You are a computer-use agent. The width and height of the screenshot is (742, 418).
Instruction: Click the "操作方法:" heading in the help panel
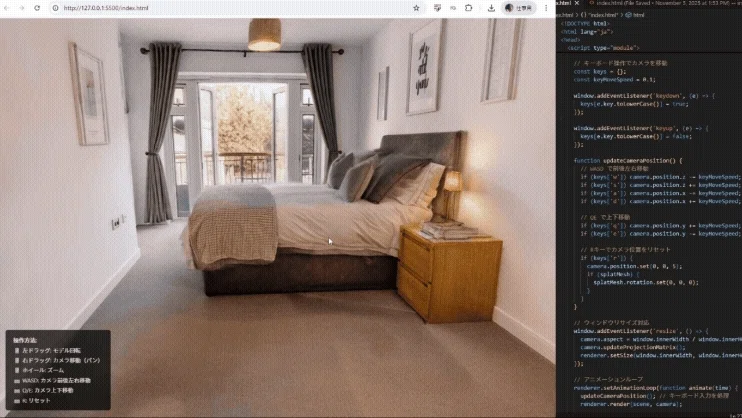point(25,340)
